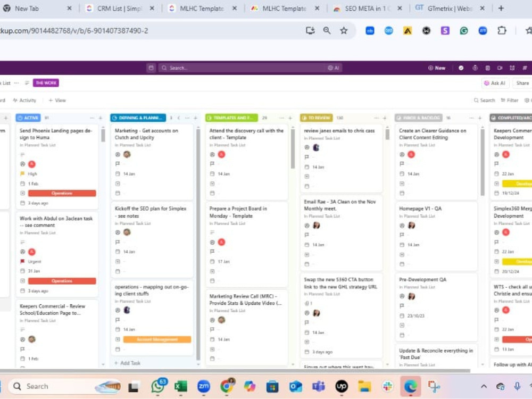Viewport: 532px width, 399px height.
Task: Click the plus icon on Active column
Action: pyautogui.click(x=101, y=118)
